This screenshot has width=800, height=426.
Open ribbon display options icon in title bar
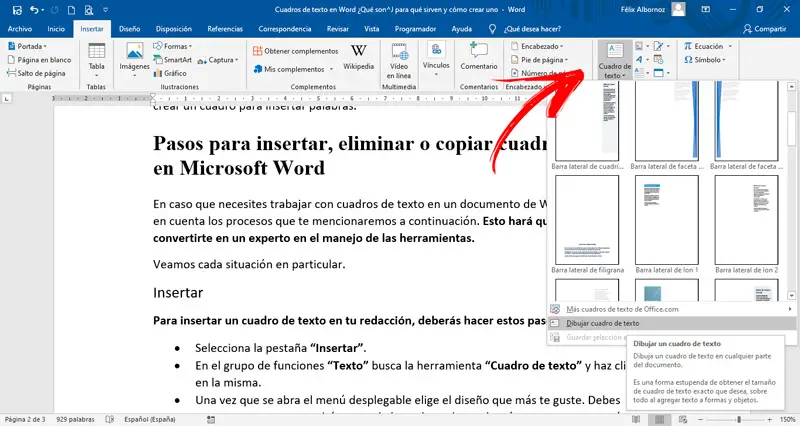click(706, 10)
